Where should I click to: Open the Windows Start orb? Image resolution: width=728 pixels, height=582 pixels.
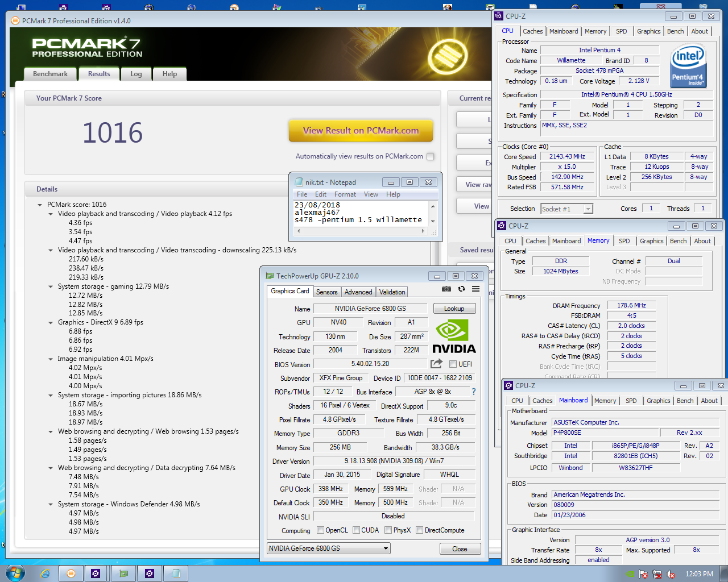(15, 573)
